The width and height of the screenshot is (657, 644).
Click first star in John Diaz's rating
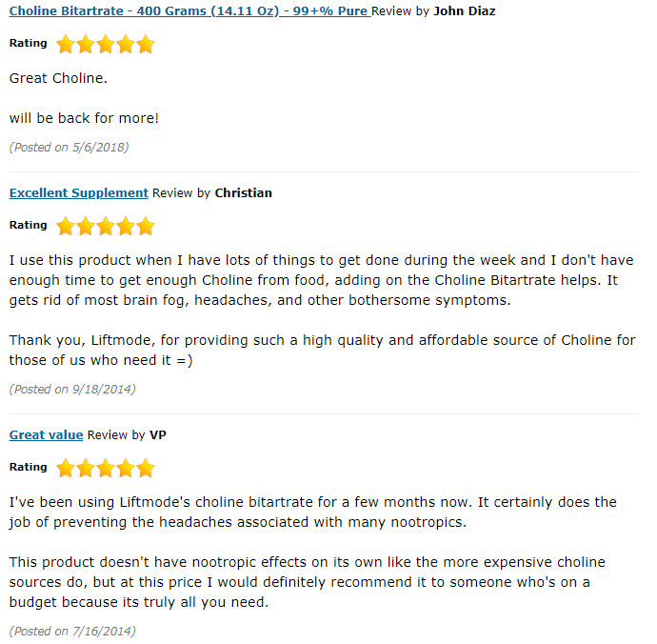point(66,44)
